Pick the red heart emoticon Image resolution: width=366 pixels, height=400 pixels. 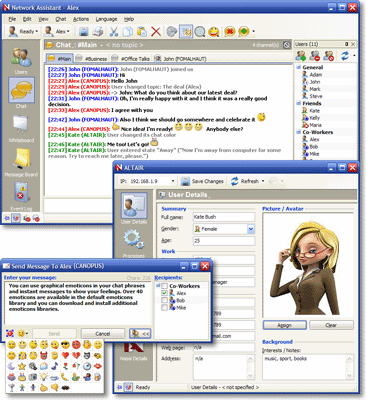[x=66, y=355]
